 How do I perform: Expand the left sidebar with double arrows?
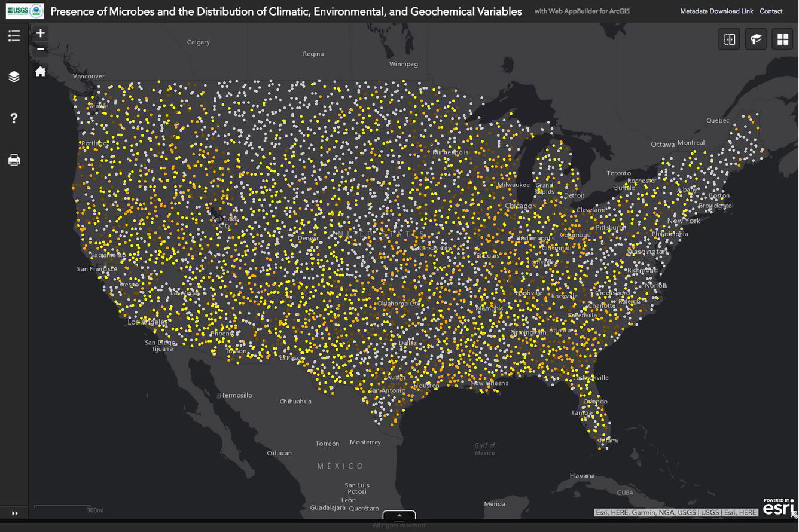[x=14, y=513]
